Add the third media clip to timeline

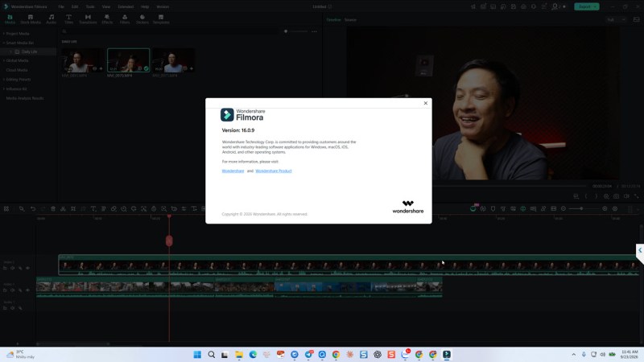[192, 68]
